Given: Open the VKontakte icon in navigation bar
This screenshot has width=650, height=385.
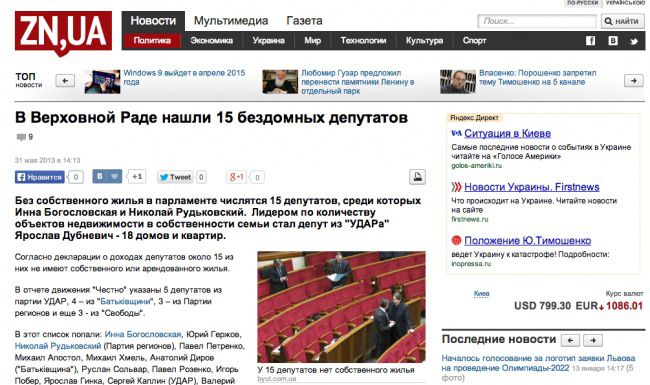Looking at the screenshot, I should [613, 41].
